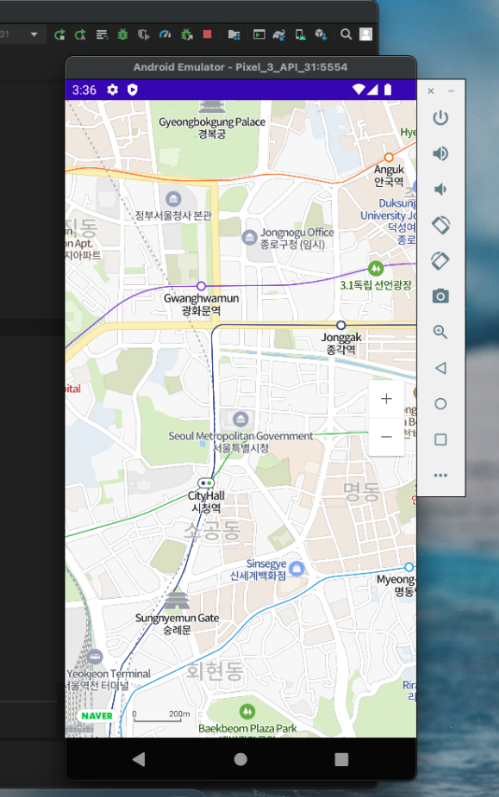The image size is (499, 797).
Task: Tap the City Hall station marker
Action: pos(206,483)
